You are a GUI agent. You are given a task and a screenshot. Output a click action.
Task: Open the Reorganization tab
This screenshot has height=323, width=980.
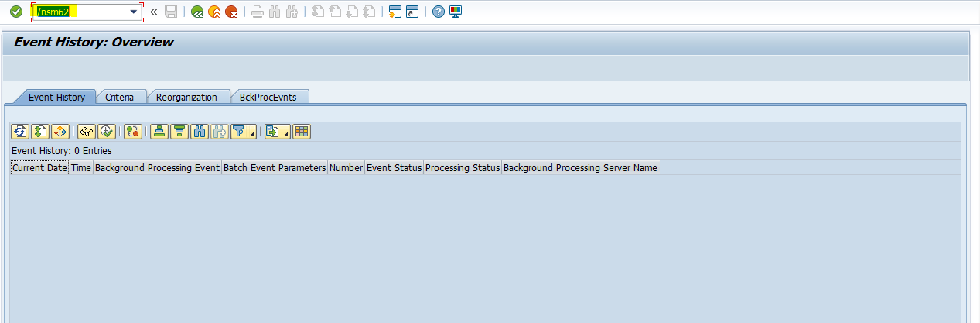tap(186, 98)
